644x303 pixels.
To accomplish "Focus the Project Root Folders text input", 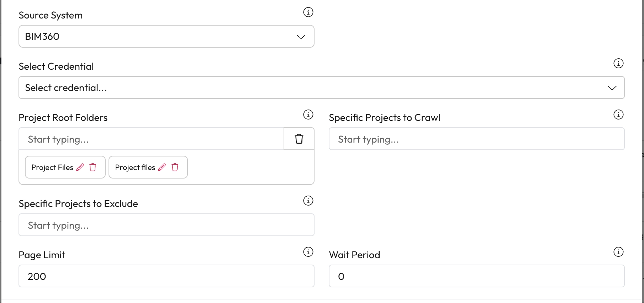I will pyautogui.click(x=151, y=139).
